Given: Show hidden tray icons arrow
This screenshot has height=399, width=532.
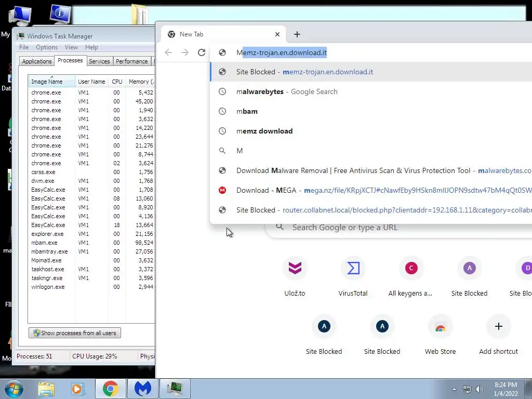Looking at the screenshot, I should pos(454,389).
